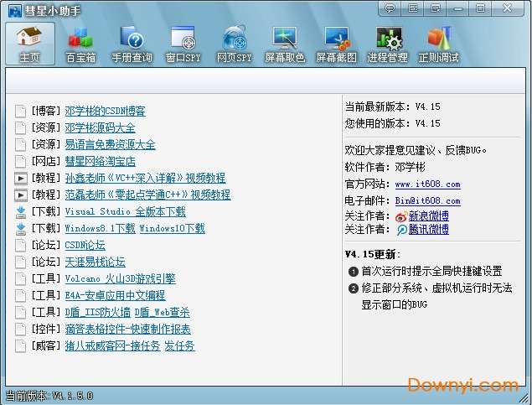The image size is (532, 405).
Task: Open the 发任务 link
Action: [x=179, y=345]
